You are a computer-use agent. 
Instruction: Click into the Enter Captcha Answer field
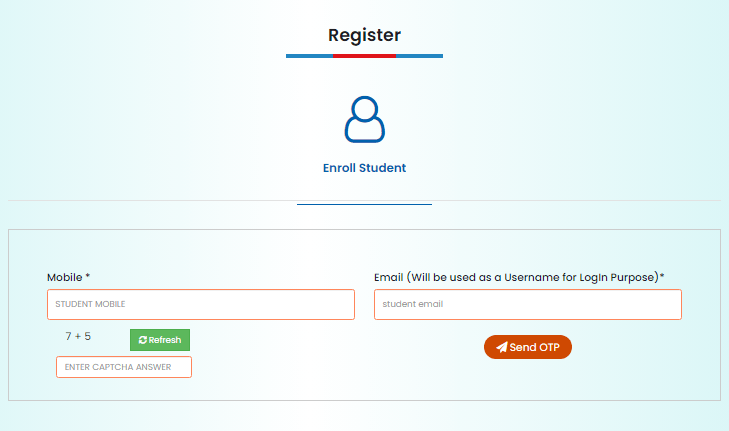click(x=123, y=367)
